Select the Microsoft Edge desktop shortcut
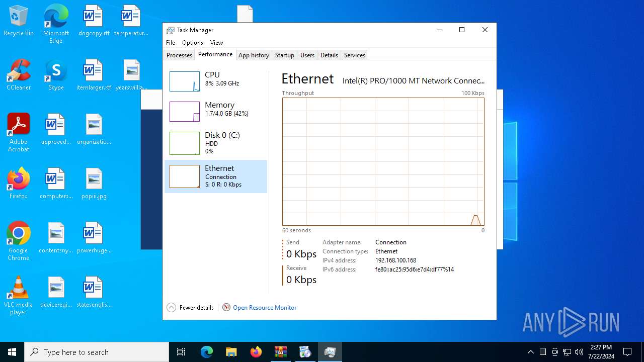 coord(56,24)
